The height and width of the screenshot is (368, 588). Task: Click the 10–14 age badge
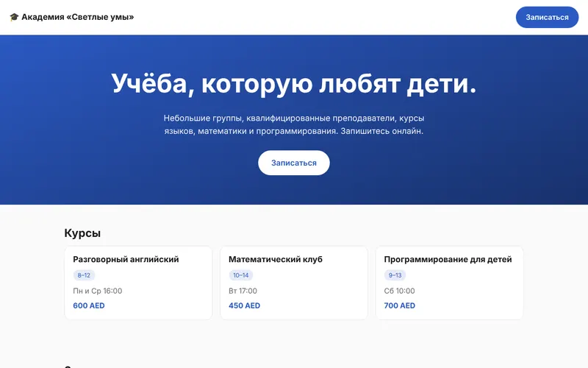241,275
